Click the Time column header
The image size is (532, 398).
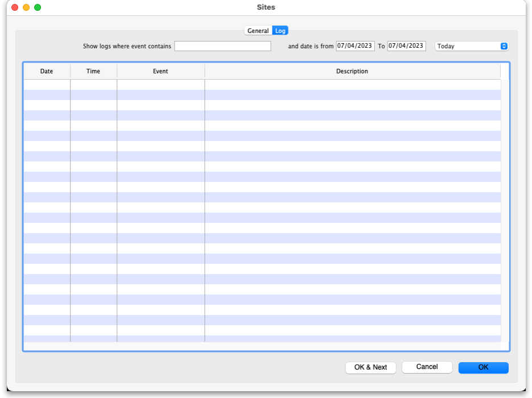pyautogui.click(x=93, y=71)
